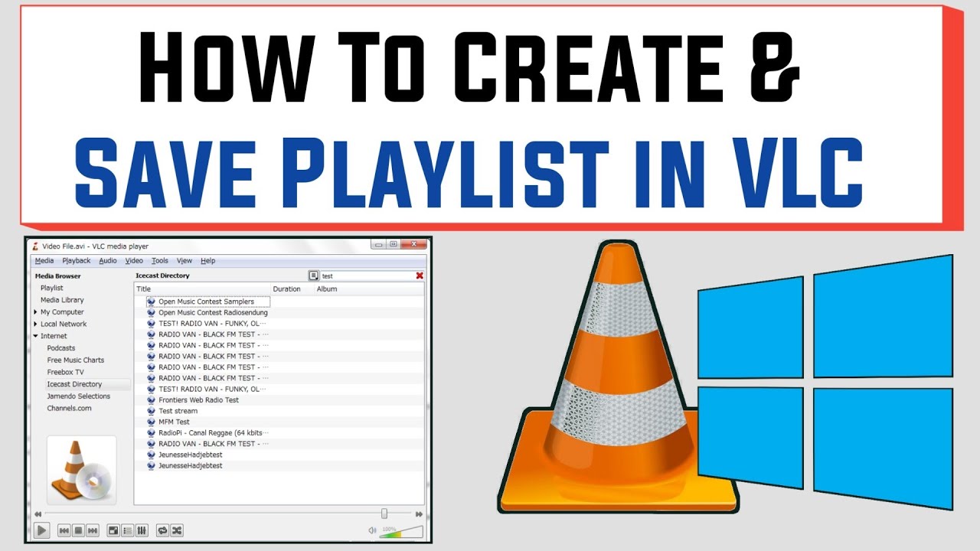Toggle fullscreen video icon
The height and width of the screenshot is (551, 980).
[113, 530]
